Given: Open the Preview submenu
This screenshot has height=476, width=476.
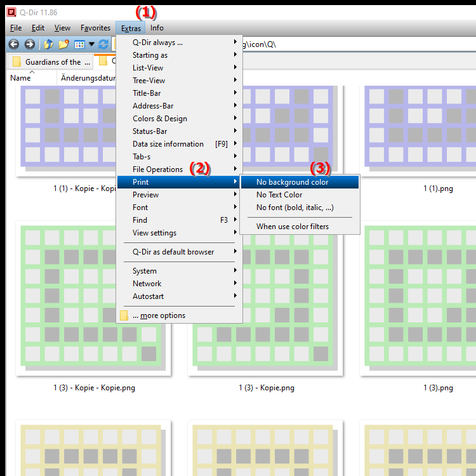Looking at the screenshot, I should pyautogui.click(x=180, y=195).
